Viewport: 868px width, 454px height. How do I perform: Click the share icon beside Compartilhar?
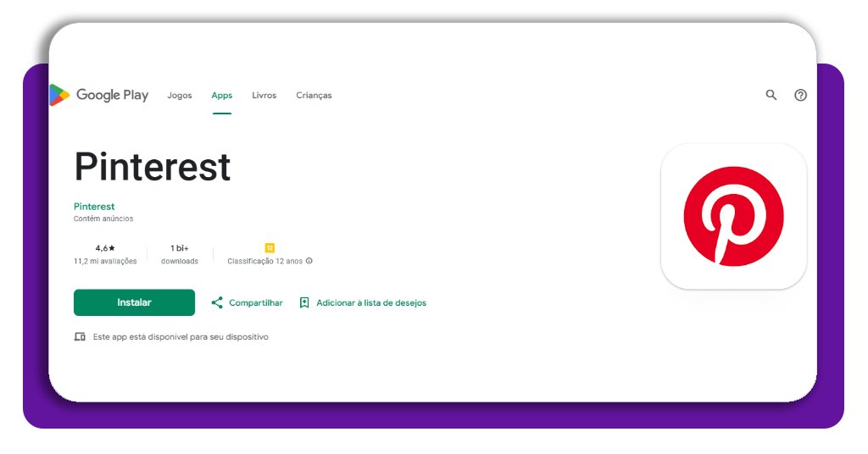(x=217, y=302)
